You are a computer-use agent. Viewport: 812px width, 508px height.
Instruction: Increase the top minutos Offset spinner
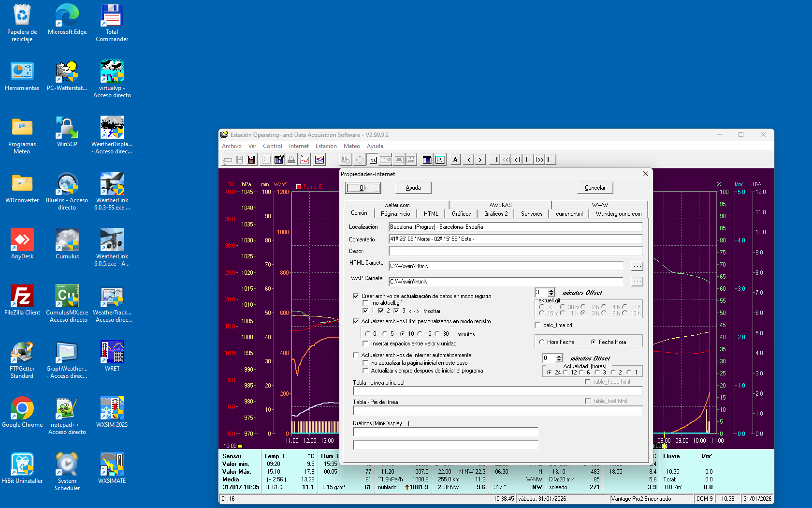pos(551,290)
